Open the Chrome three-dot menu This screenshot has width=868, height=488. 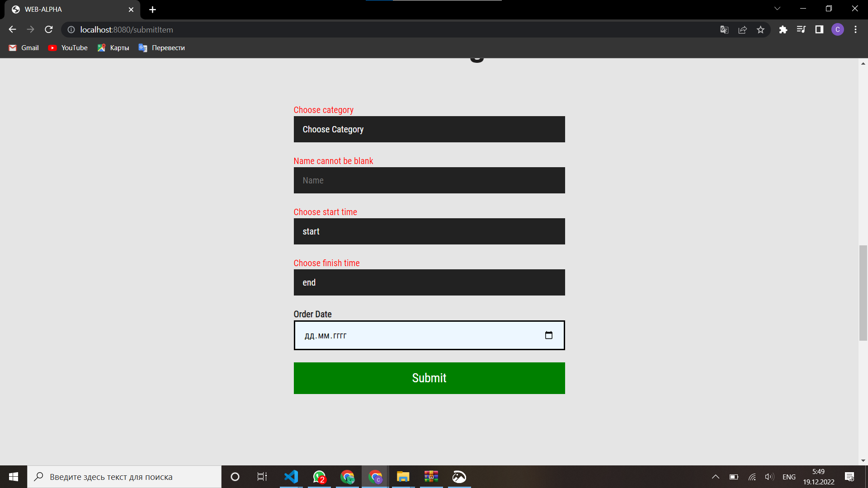point(855,30)
